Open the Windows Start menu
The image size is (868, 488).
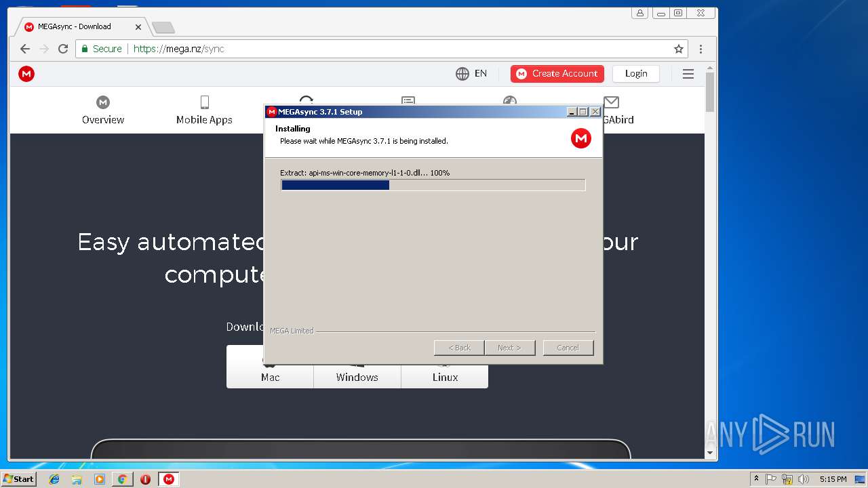pos(18,479)
